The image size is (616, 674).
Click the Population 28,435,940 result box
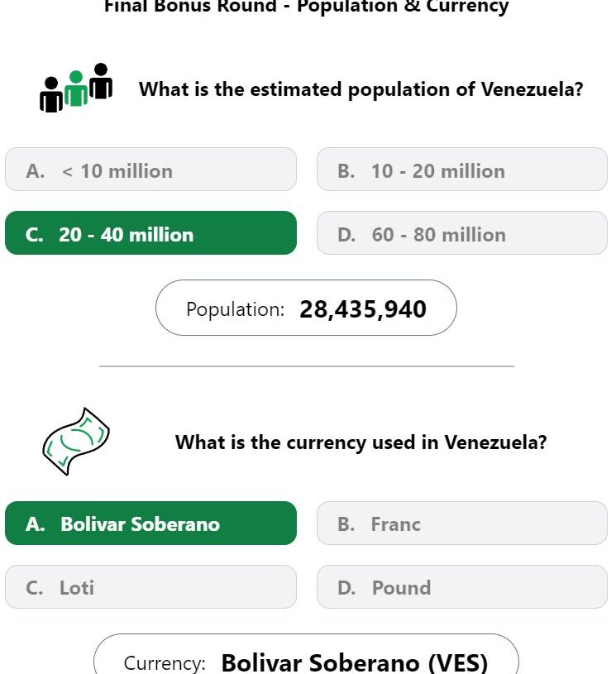(306, 308)
